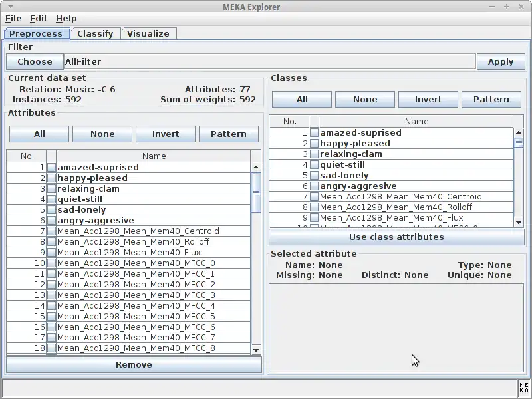Check Mean_Acc1298_Mean_Mem40_MFCC_0 attribute checkbox
The width and height of the screenshot is (532, 399).
51,263
